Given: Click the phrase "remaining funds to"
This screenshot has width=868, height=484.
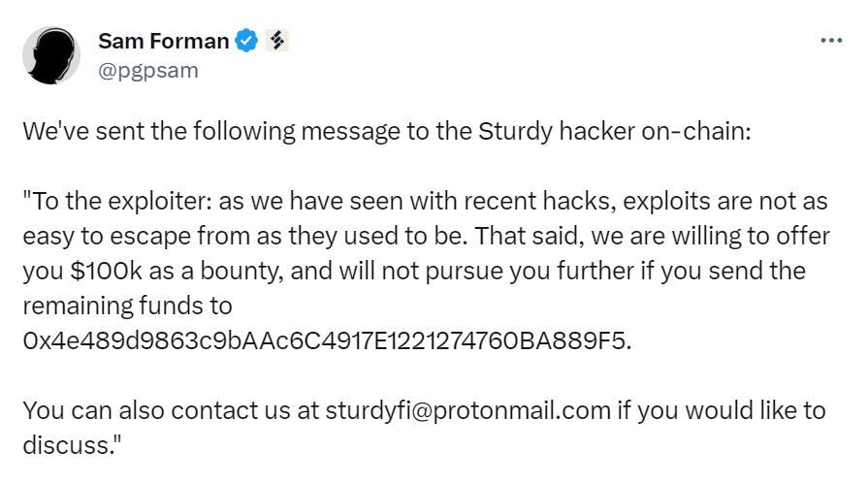Looking at the screenshot, I should pyautogui.click(x=127, y=307).
